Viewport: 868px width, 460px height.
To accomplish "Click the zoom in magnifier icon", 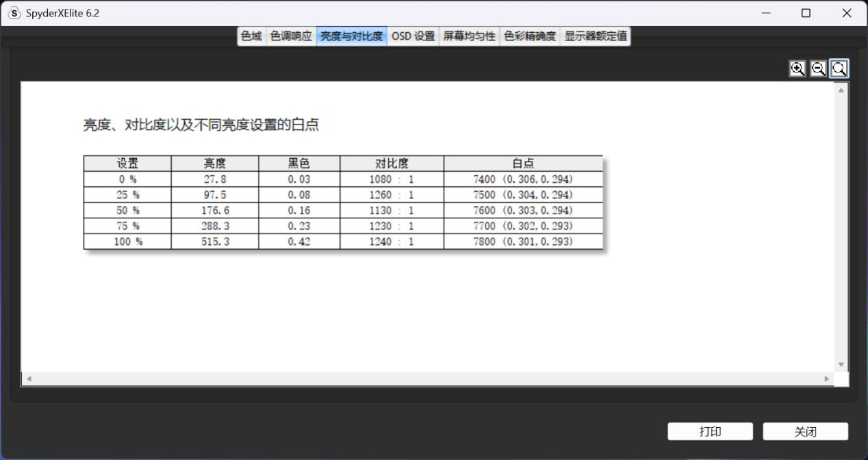I will [797, 68].
